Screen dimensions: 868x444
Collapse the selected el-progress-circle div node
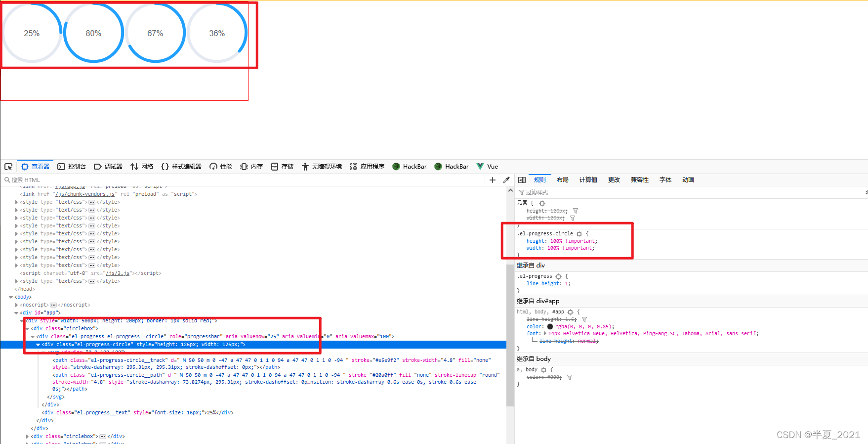pos(38,345)
